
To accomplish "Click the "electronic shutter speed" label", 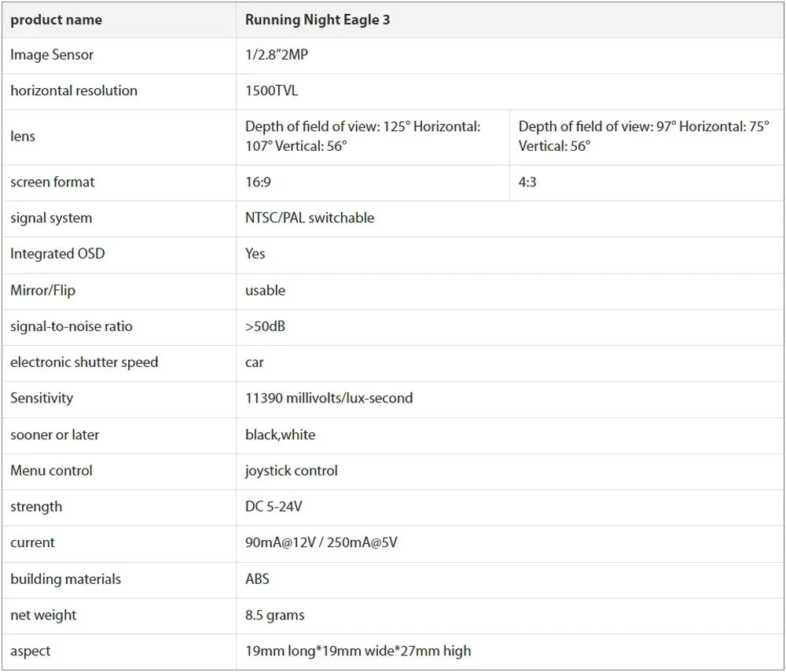I will (x=84, y=362).
